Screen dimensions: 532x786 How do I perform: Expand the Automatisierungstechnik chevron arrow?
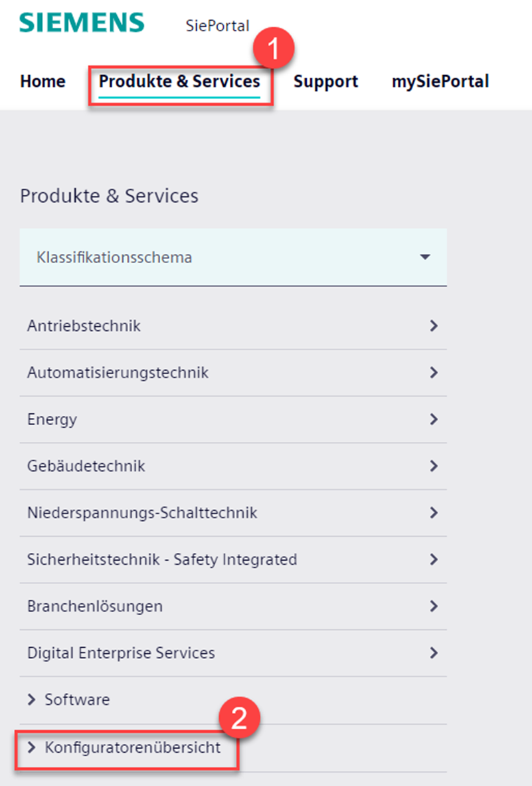pos(434,373)
